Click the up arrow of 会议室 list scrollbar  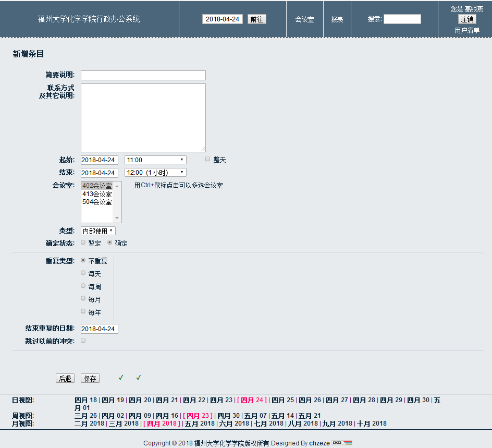click(117, 186)
